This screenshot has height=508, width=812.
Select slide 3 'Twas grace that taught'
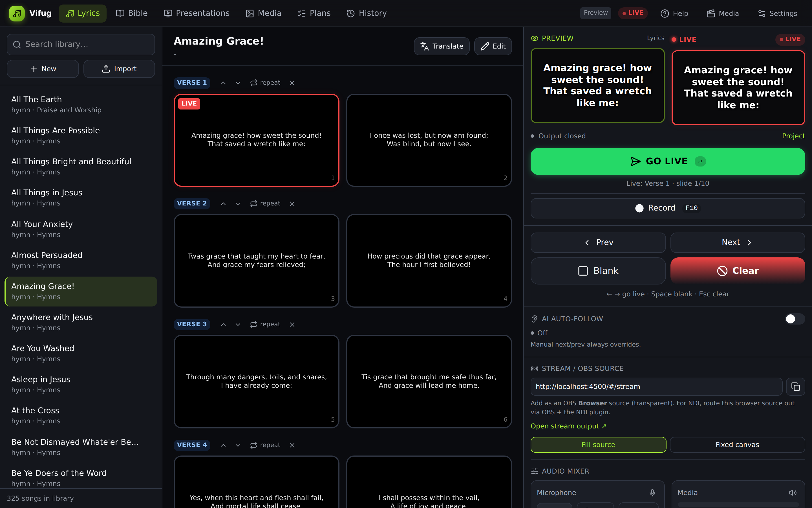click(256, 261)
